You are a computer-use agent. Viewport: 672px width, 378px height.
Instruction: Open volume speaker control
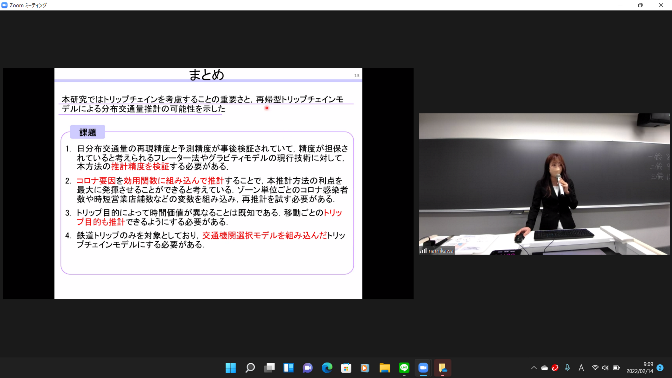pyautogui.click(x=605, y=368)
